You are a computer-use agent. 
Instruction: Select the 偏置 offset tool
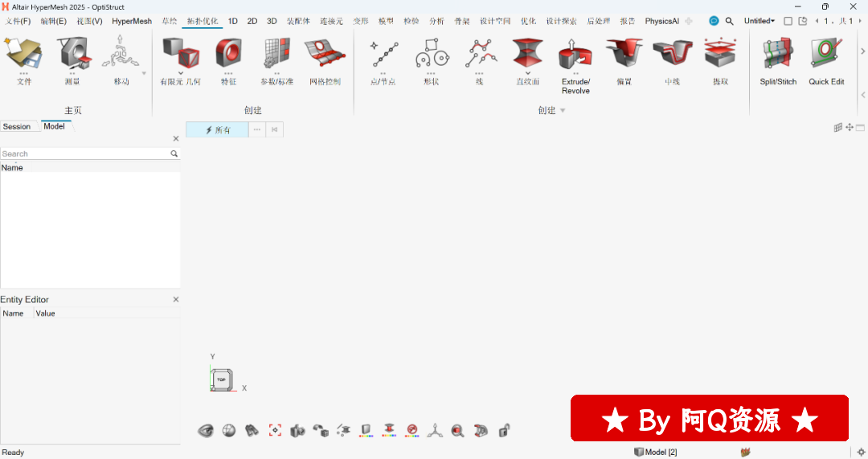point(624,54)
